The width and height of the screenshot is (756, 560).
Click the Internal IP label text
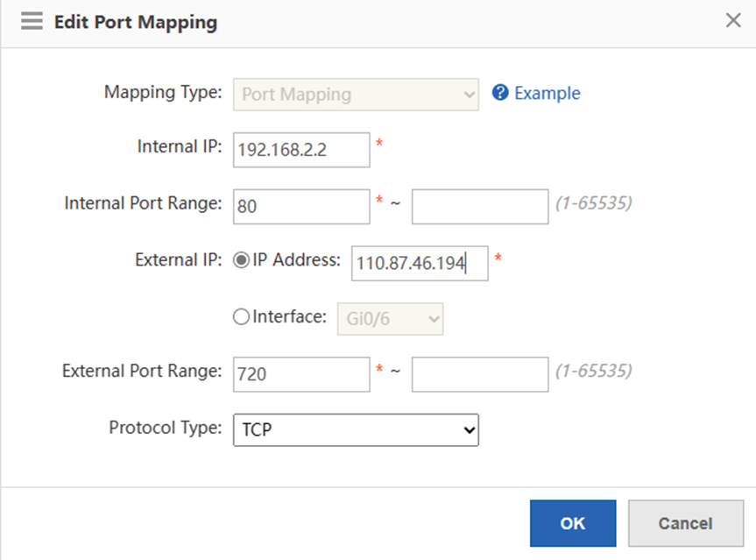tap(180, 146)
